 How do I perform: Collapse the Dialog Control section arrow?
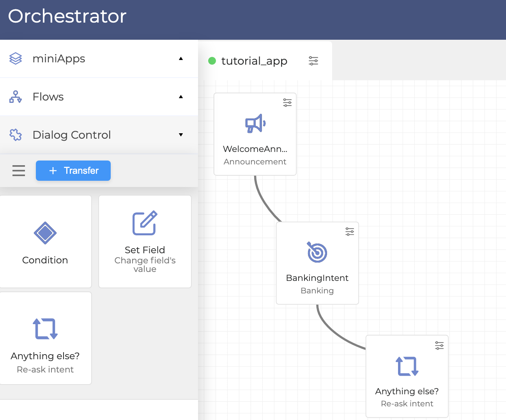181,135
